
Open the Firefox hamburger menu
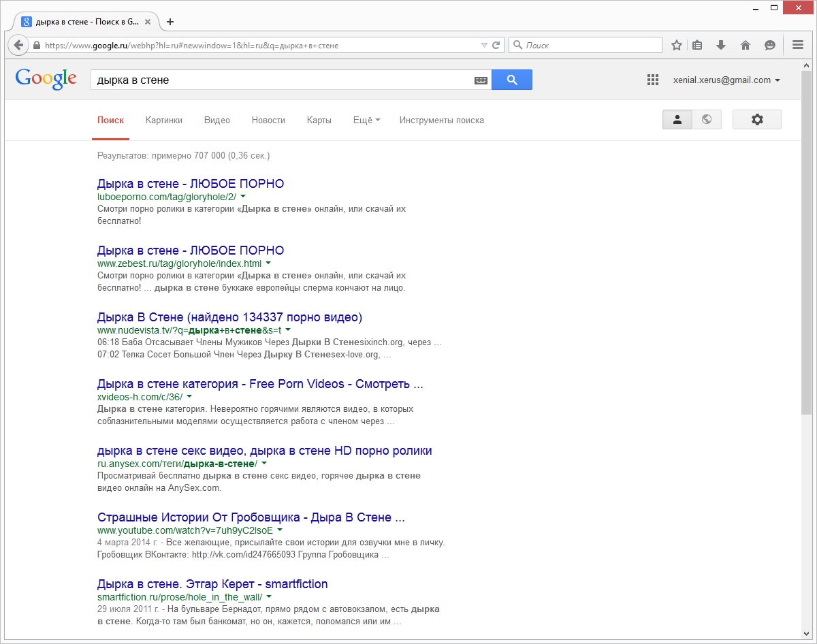pyautogui.click(x=798, y=45)
